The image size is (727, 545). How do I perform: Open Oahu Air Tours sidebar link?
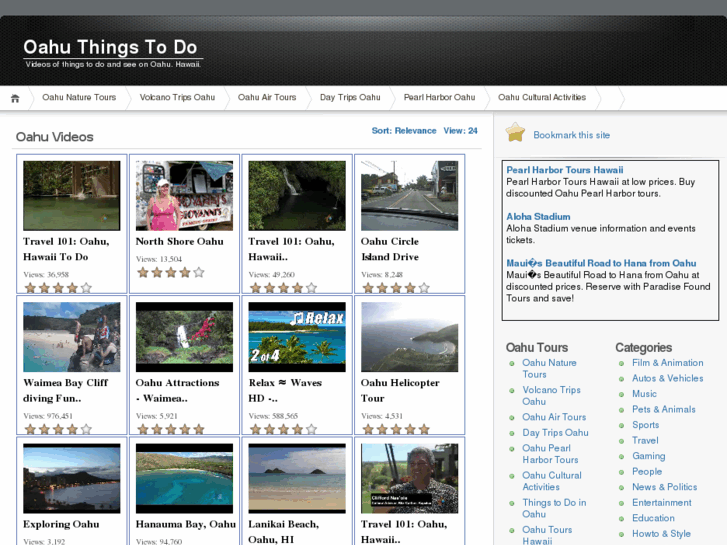[x=554, y=417]
